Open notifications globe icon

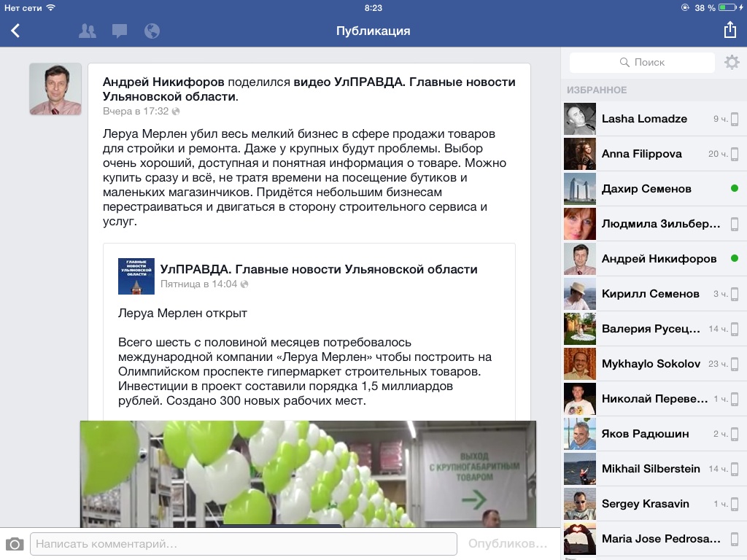152,31
